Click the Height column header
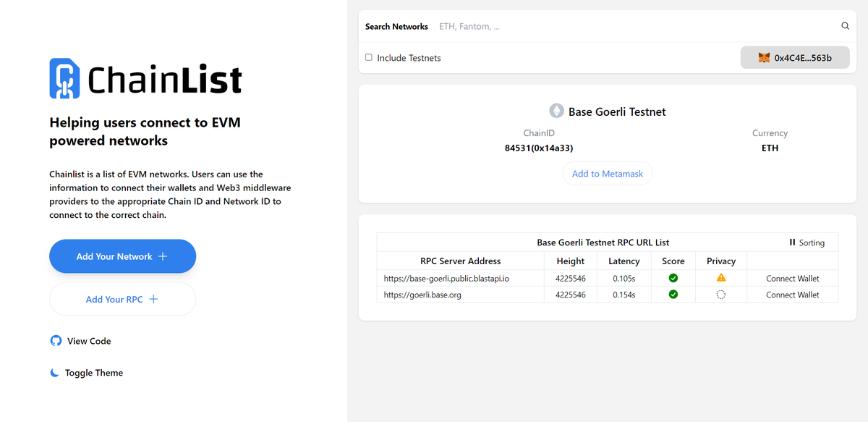This screenshot has height=422, width=868. point(571,261)
